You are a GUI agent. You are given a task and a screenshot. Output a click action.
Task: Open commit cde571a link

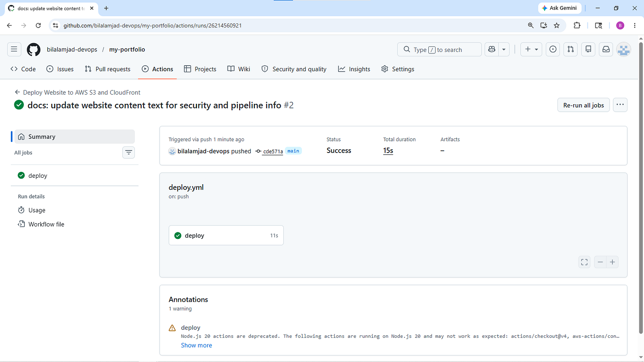[273, 151]
